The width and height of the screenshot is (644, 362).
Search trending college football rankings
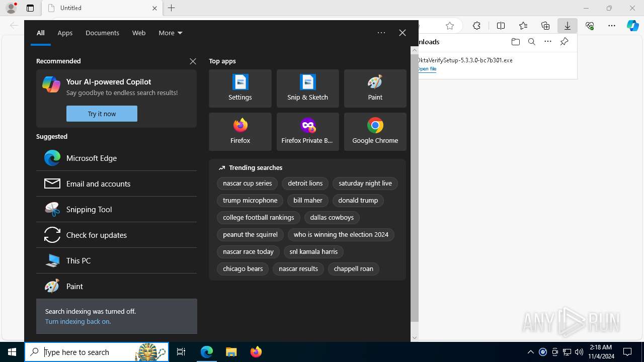coord(259,218)
